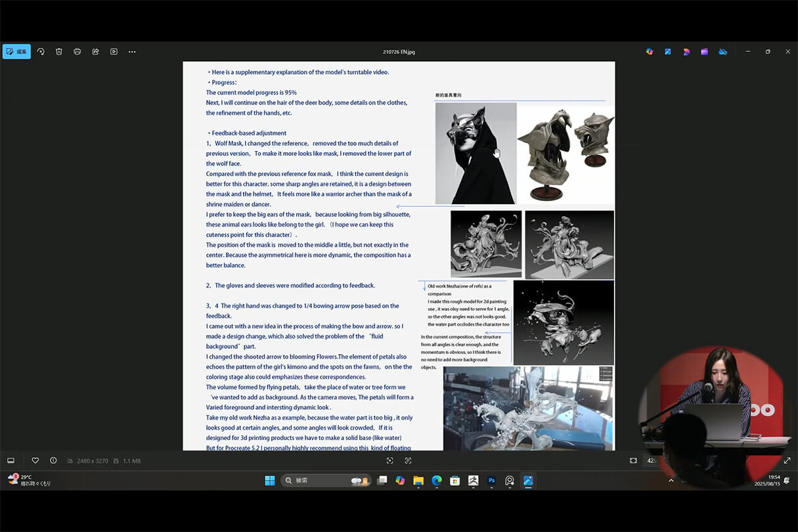Open the share icon in the toolbar

[95, 51]
